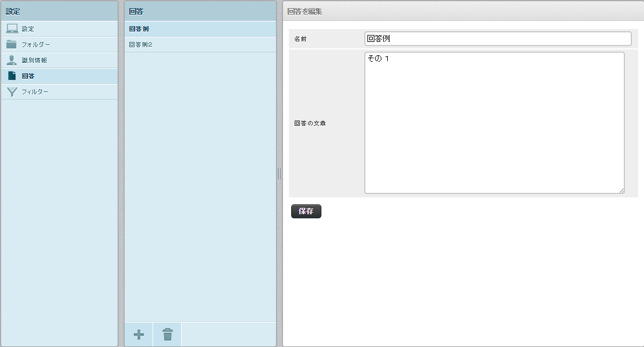644x347 pixels.
Task: Click the document icon beside 回答
Action: click(x=12, y=76)
